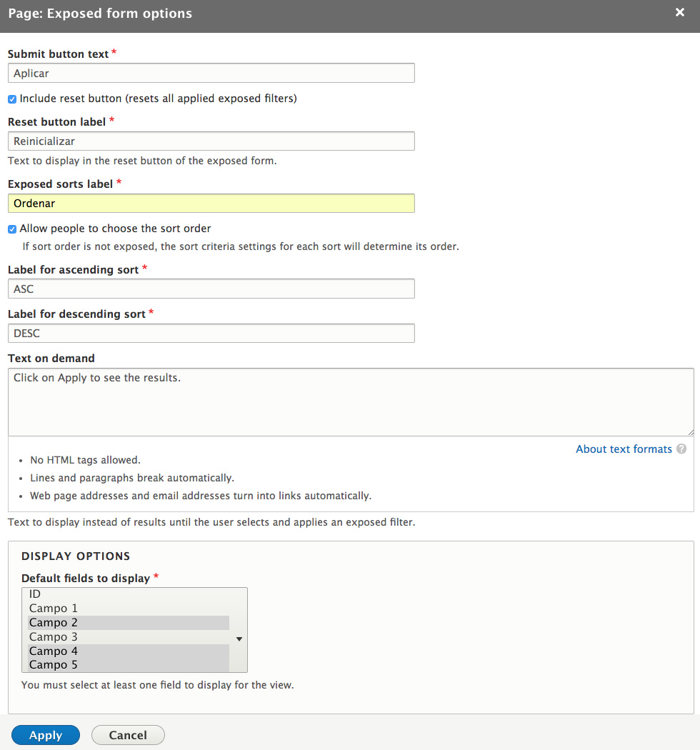
Task: Click into Reset button label field
Action: click(211, 141)
